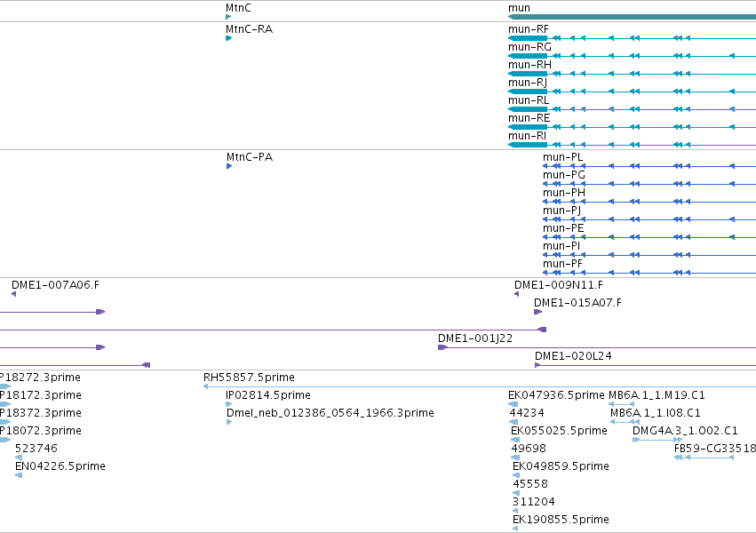Select the MB6A.1_1.M19.C1 feature
The image size is (756, 533).
click(x=621, y=404)
